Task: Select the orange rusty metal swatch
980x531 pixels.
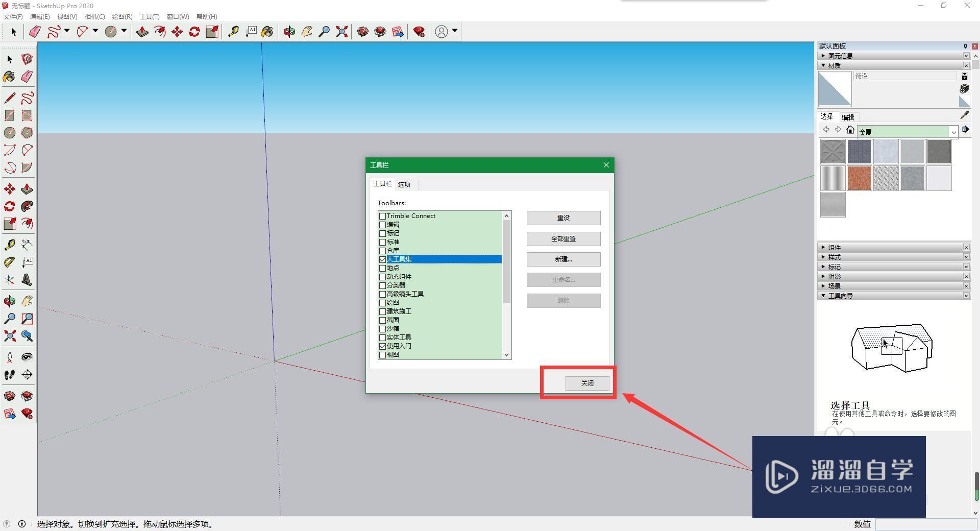Action: [x=860, y=178]
